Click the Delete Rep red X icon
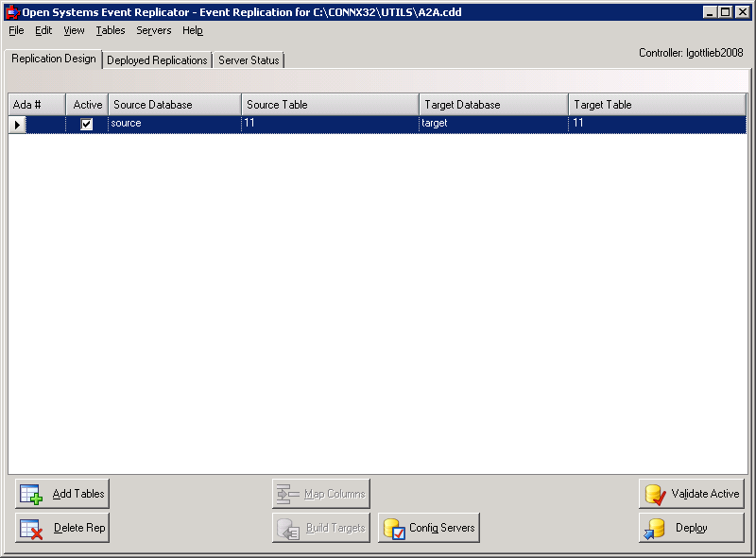Viewport: 756px width, 558px height. tap(27, 527)
